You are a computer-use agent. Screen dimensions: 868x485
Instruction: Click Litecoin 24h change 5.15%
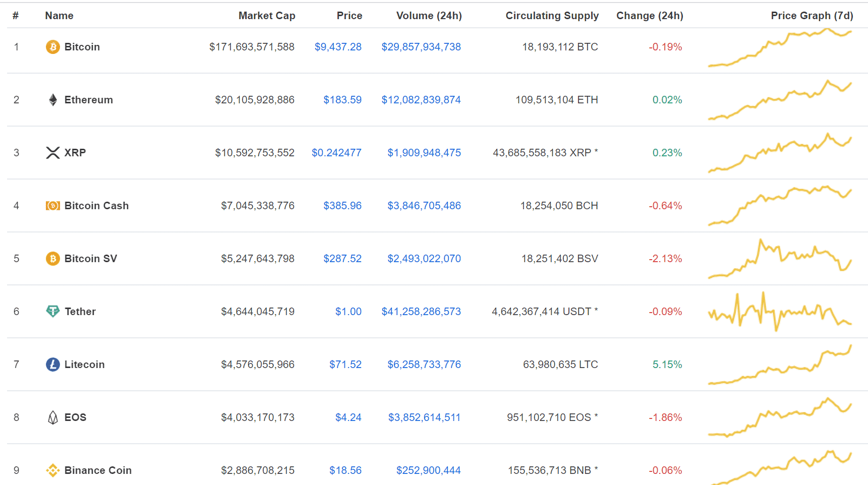tap(667, 365)
